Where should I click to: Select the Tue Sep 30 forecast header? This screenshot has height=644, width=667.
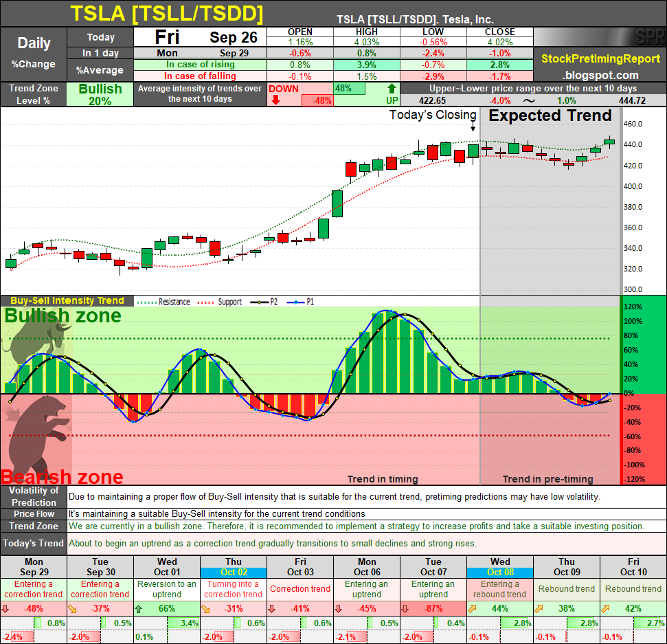click(x=100, y=567)
